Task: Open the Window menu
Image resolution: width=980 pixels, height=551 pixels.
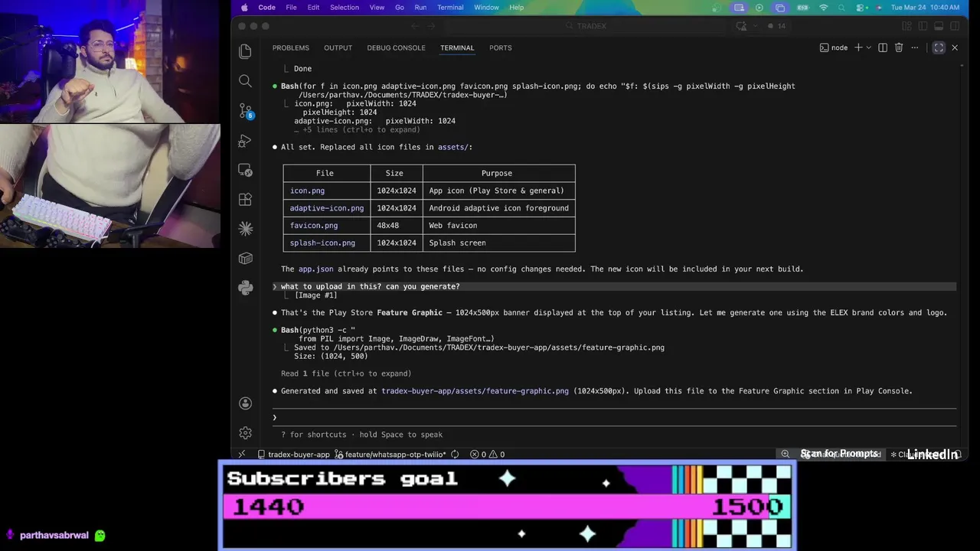Action: click(x=486, y=7)
